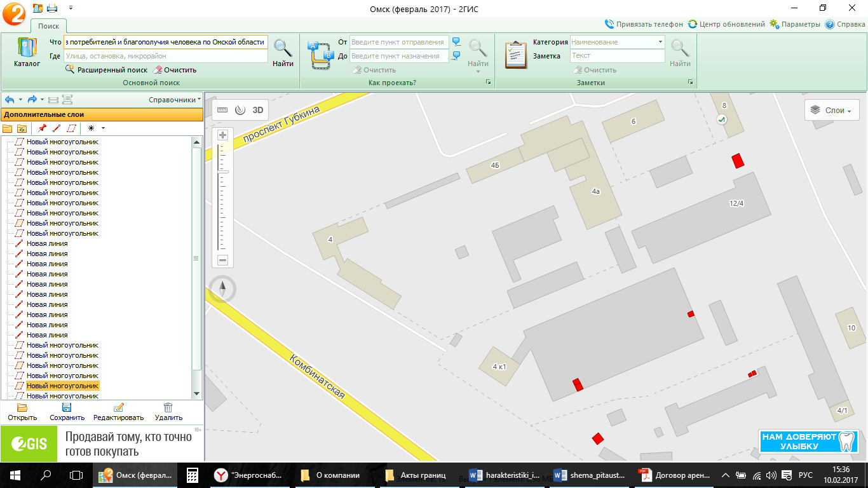
Task: Click the Где location input field
Action: [x=165, y=56]
